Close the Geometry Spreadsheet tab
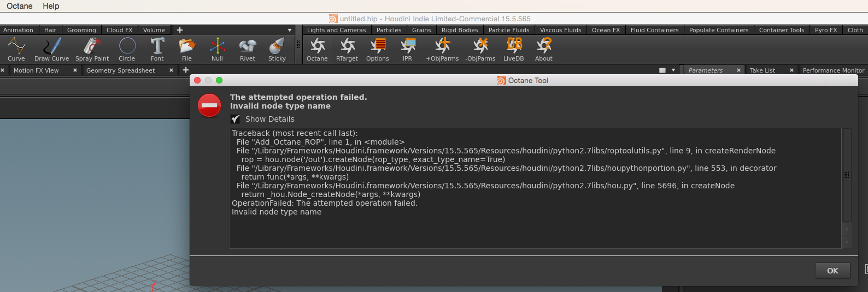868x292 pixels. pos(171,70)
